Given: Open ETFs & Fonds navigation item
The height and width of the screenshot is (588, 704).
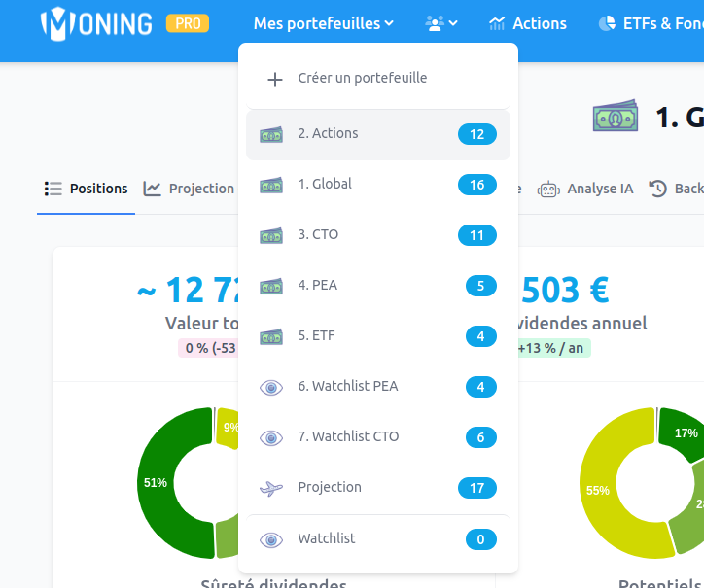Looking at the screenshot, I should click(x=651, y=23).
